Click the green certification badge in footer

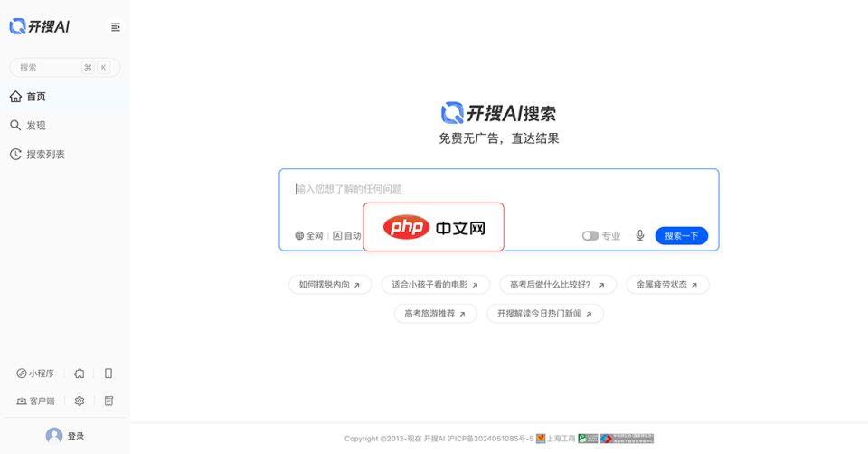(x=588, y=439)
